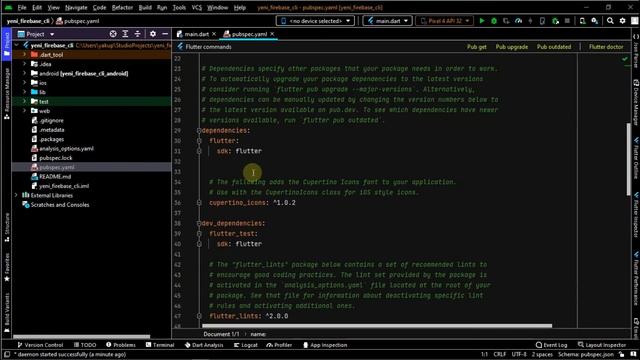Viewport: 640px width, 360px height.
Task: Toggle the Project tool window side button
Action: pos(7,44)
